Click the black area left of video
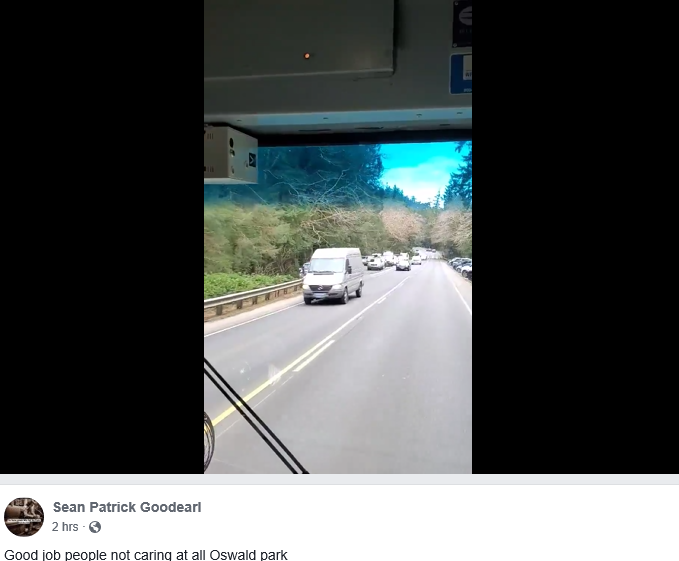The width and height of the screenshot is (679, 561). pos(102,237)
